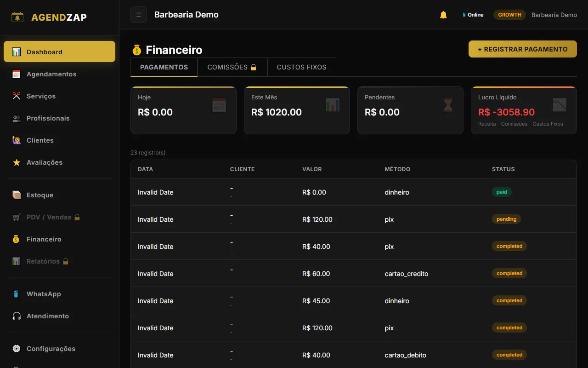Select the Serviços scissors icon
This screenshot has width=588, height=368.
[17, 96]
